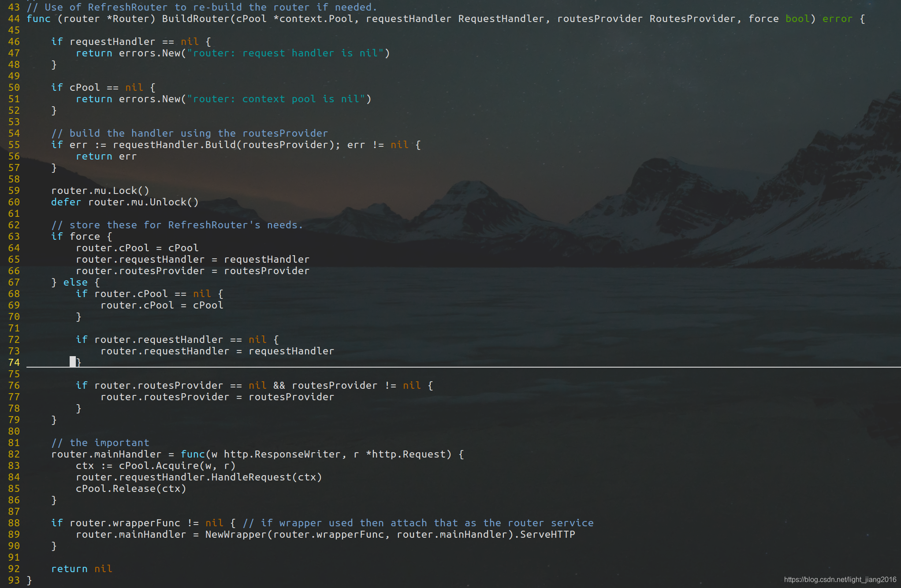The width and height of the screenshot is (901, 588).
Task: Click cPool.Acquire(w, r) call
Action: pos(177,466)
